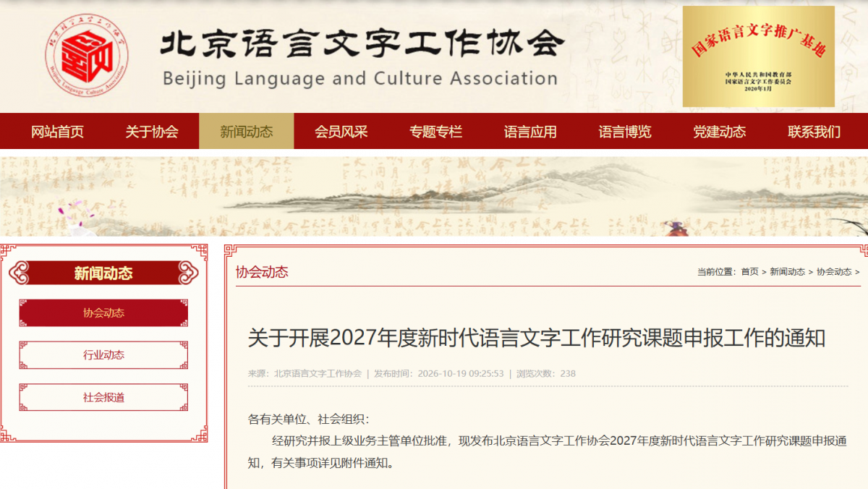Select the 新闻动态 navigation tab
The height and width of the screenshot is (489, 868).
(x=247, y=132)
